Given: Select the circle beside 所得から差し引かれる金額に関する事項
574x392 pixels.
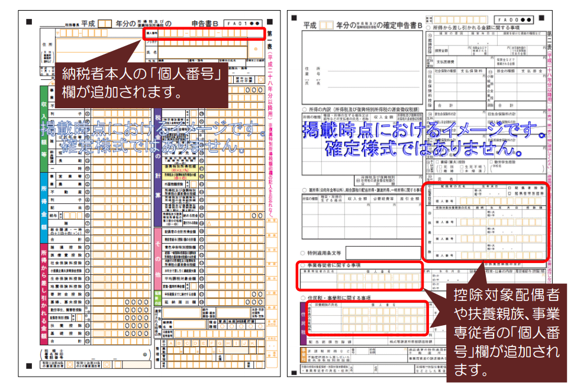Looking at the screenshot, I should [x=428, y=27].
